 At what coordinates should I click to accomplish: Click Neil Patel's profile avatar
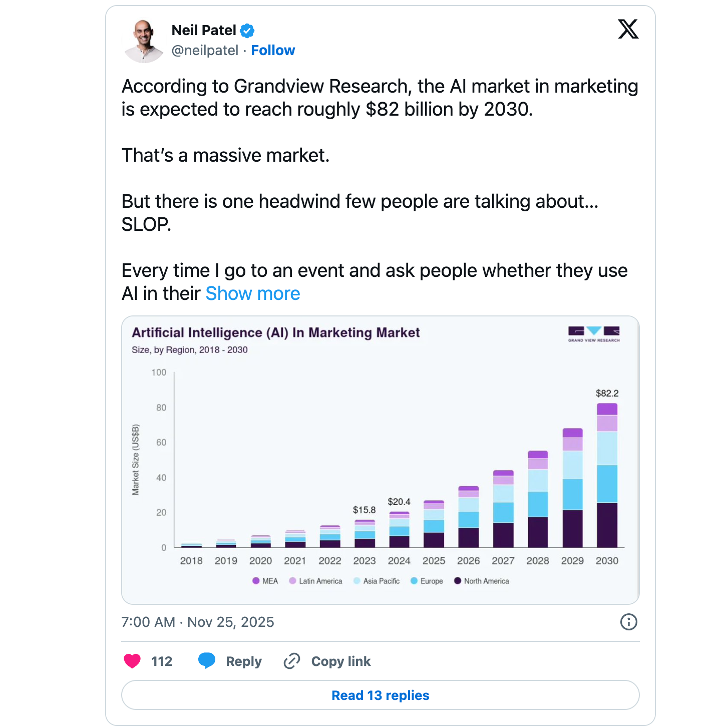144,41
